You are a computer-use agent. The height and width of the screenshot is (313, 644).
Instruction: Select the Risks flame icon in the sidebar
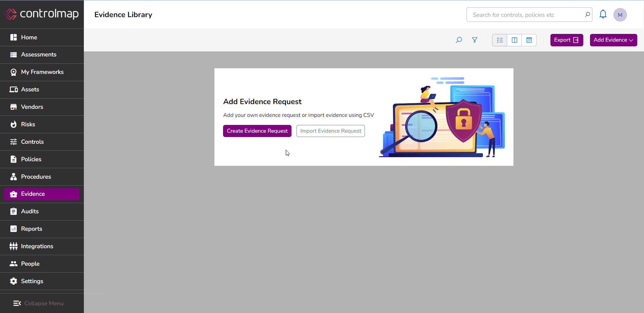click(13, 124)
